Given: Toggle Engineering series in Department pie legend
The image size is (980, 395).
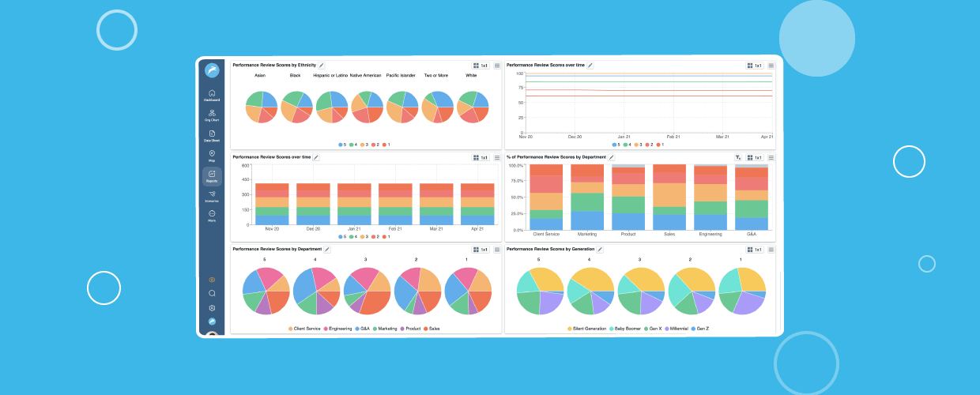Looking at the screenshot, I should pos(326,328).
